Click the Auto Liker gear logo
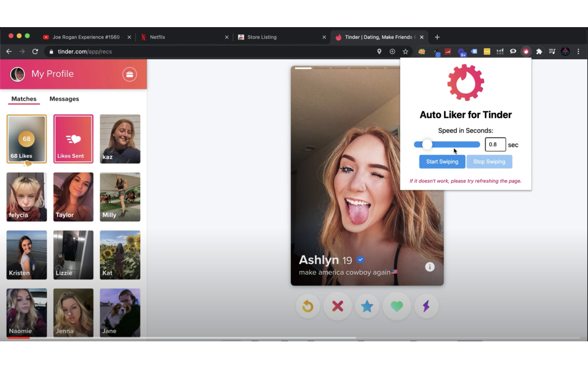588x368 pixels. [466, 82]
